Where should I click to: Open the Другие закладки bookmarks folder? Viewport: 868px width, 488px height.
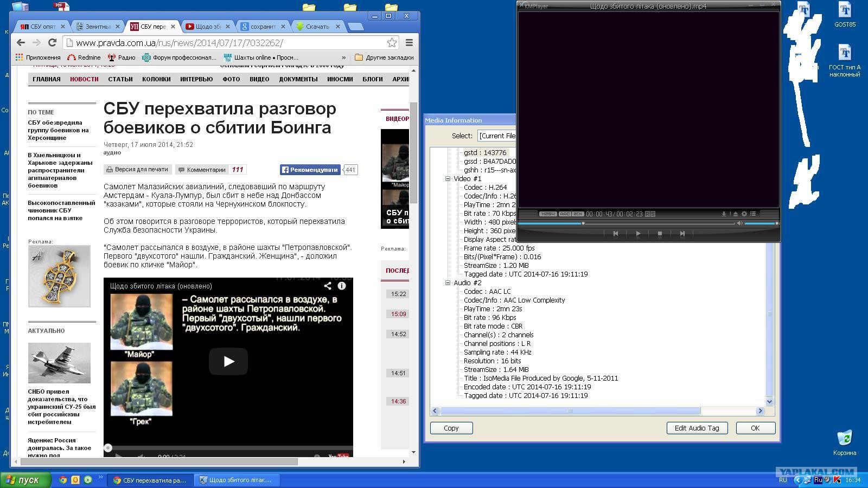pos(384,57)
